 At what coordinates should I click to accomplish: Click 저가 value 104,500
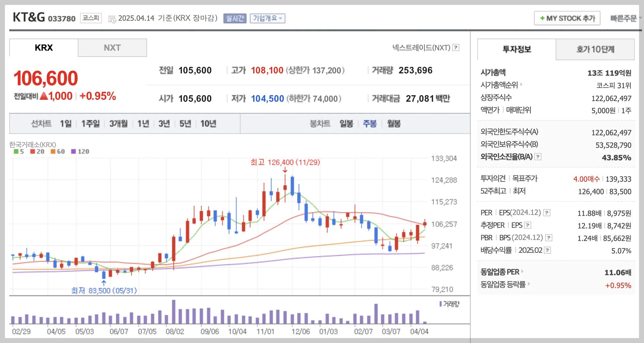pos(267,99)
